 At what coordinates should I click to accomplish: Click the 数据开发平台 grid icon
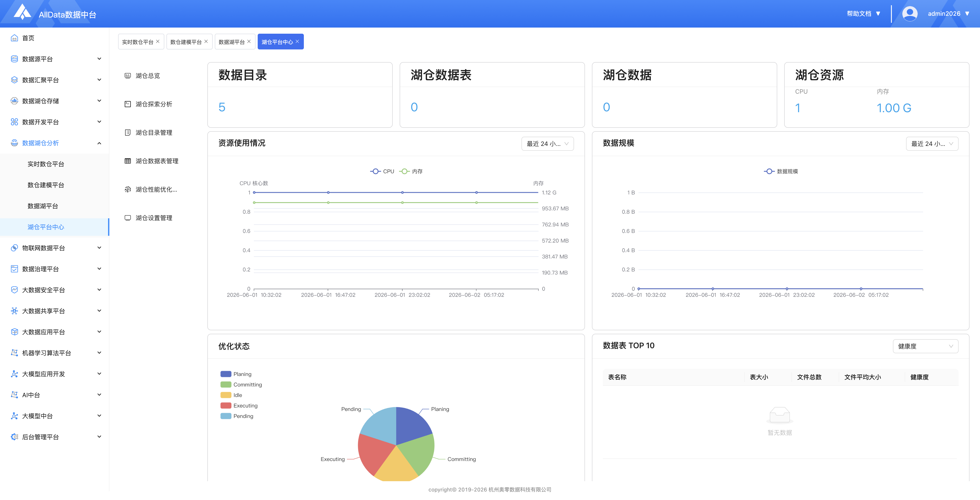click(x=14, y=122)
